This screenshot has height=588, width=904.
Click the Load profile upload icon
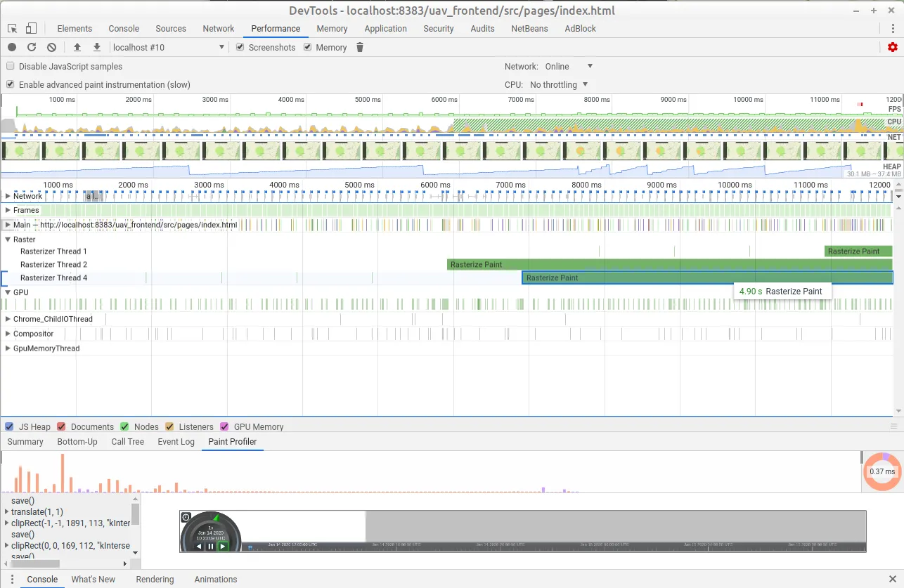[x=77, y=47]
